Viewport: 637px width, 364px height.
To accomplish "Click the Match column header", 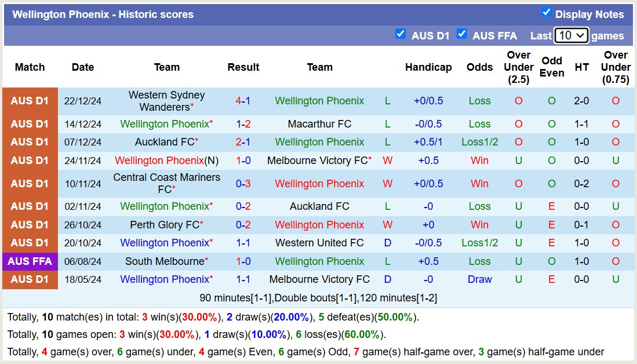I will 30,67.
